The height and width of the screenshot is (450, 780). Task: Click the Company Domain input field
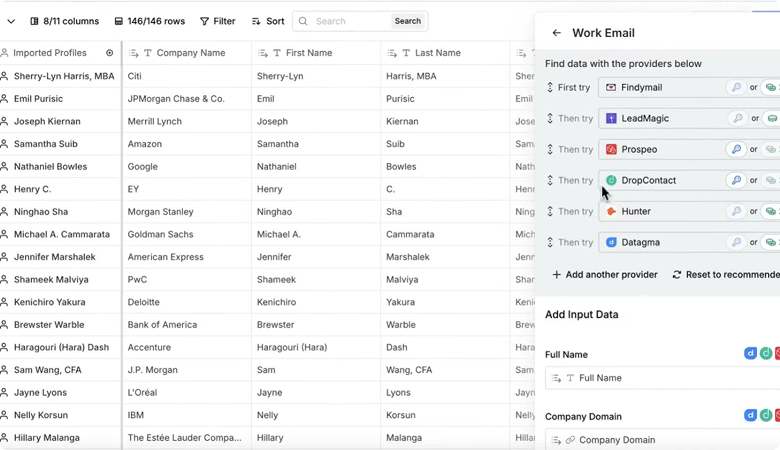coord(663,440)
